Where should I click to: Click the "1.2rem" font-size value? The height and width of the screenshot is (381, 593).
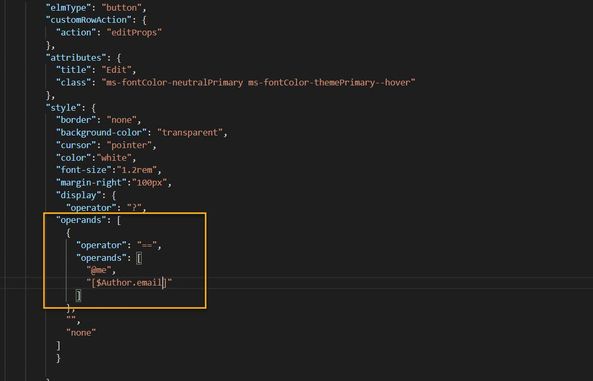tap(137, 170)
